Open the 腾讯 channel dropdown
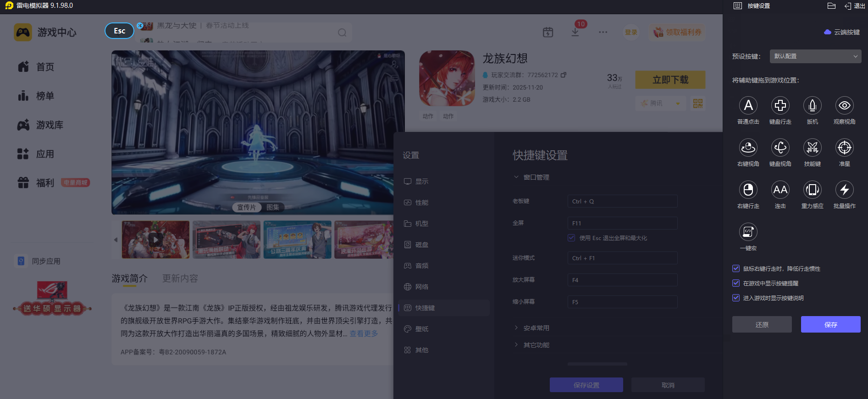Screen dimensions: 868x399 (x=661, y=104)
